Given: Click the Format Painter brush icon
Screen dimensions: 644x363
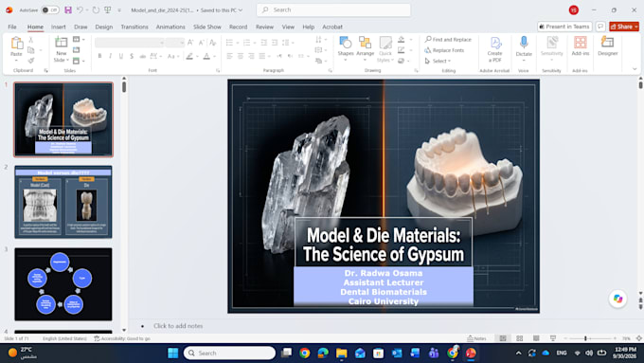Looking at the screenshot, I should [31, 61].
